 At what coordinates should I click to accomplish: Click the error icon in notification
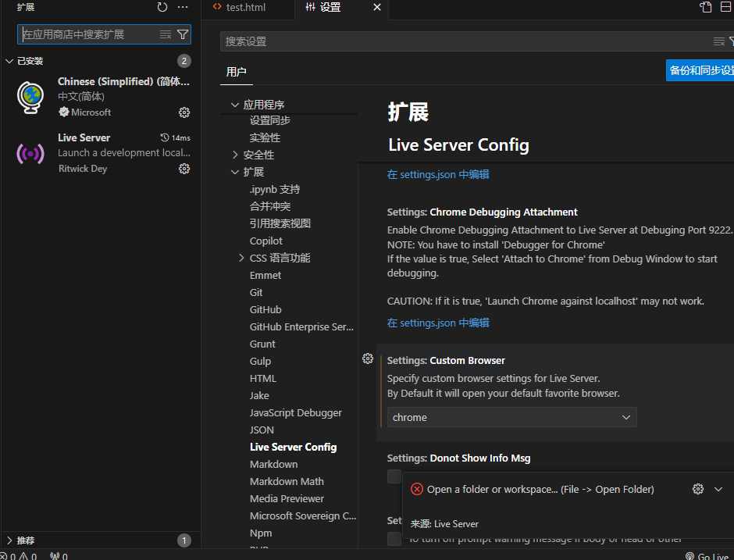coord(417,489)
